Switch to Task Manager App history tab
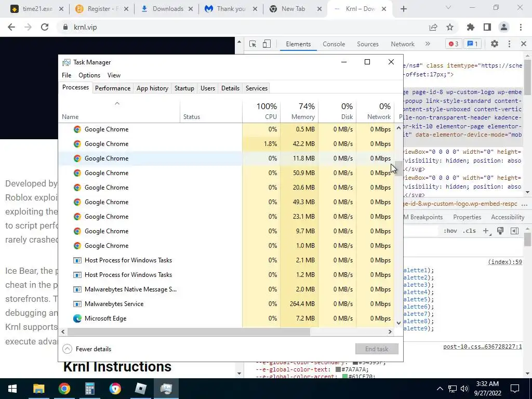The height and width of the screenshot is (399, 532). [x=152, y=88]
